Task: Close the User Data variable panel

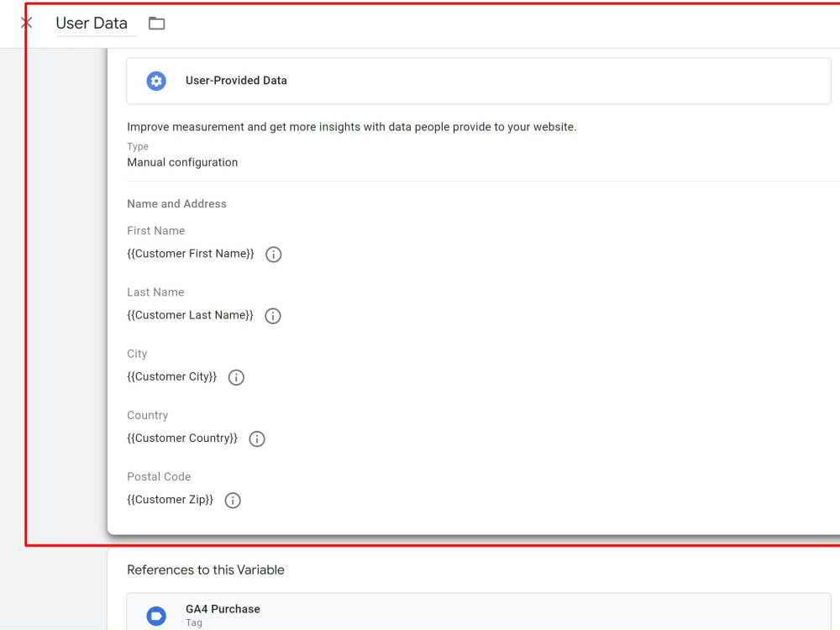Action: pyautogui.click(x=26, y=23)
